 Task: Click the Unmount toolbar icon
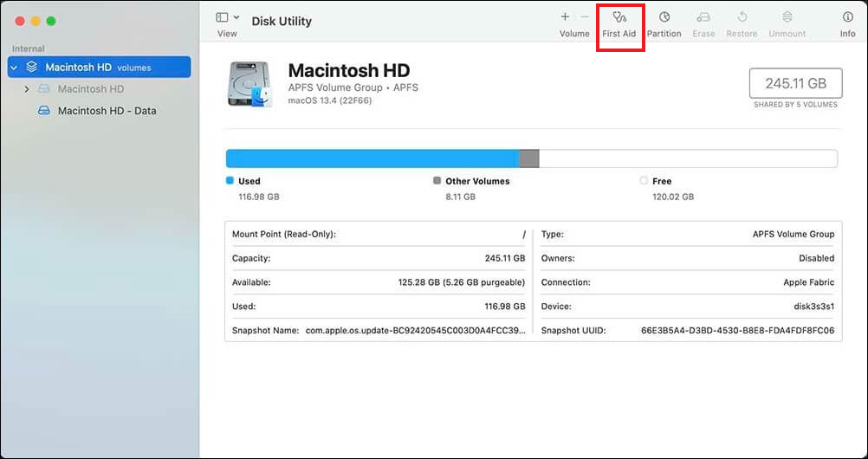(787, 23)
